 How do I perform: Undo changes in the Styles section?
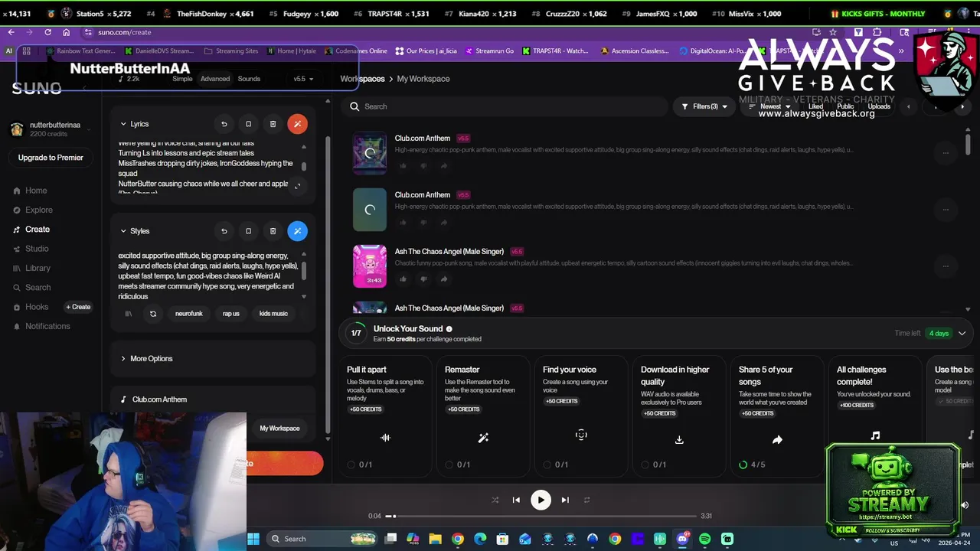224,231
